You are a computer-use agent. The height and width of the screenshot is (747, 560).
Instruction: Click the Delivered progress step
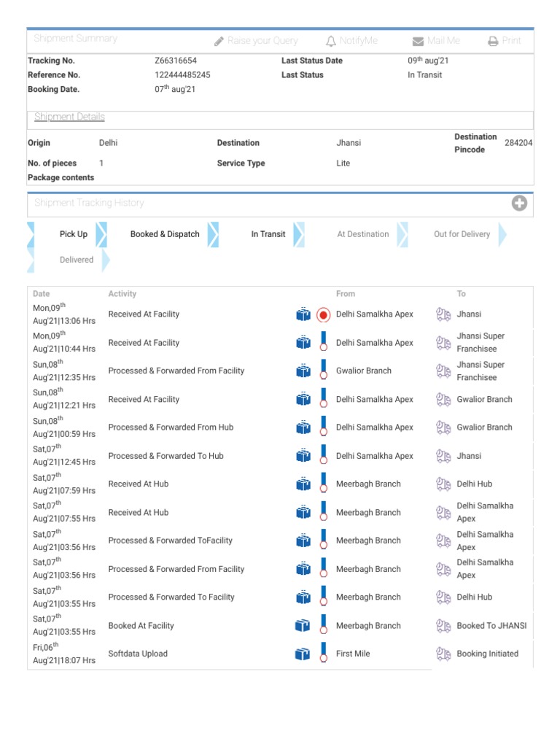[77, 260]
